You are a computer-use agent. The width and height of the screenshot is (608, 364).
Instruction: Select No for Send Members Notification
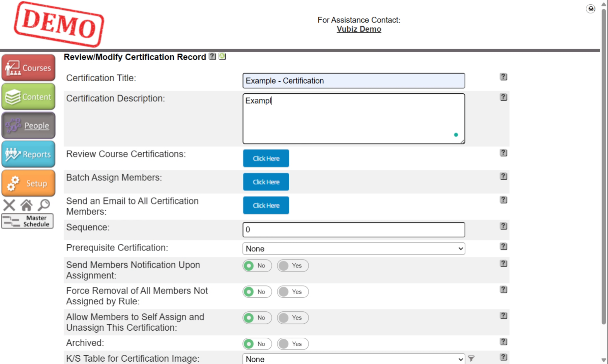coord(257,266)
